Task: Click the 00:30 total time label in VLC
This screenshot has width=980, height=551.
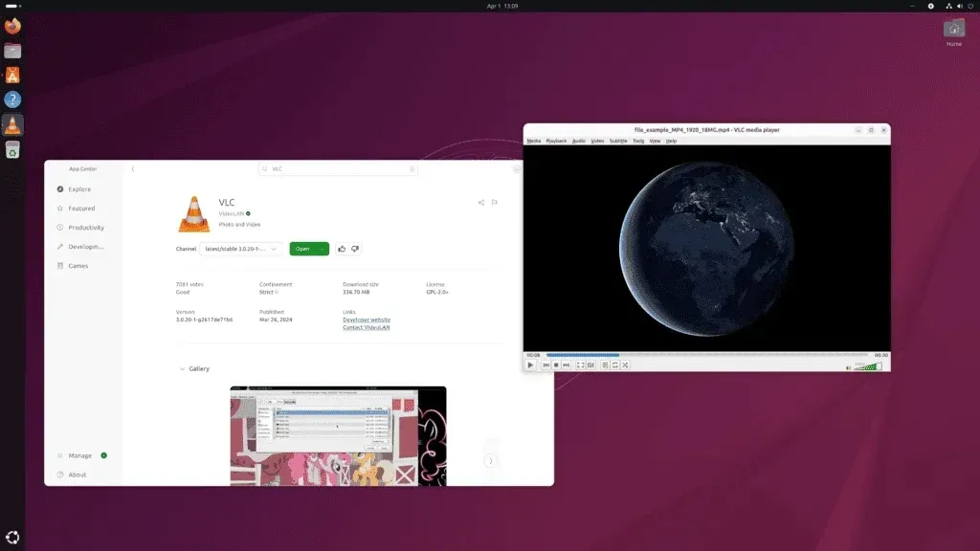Action: [x=880, y=355]
